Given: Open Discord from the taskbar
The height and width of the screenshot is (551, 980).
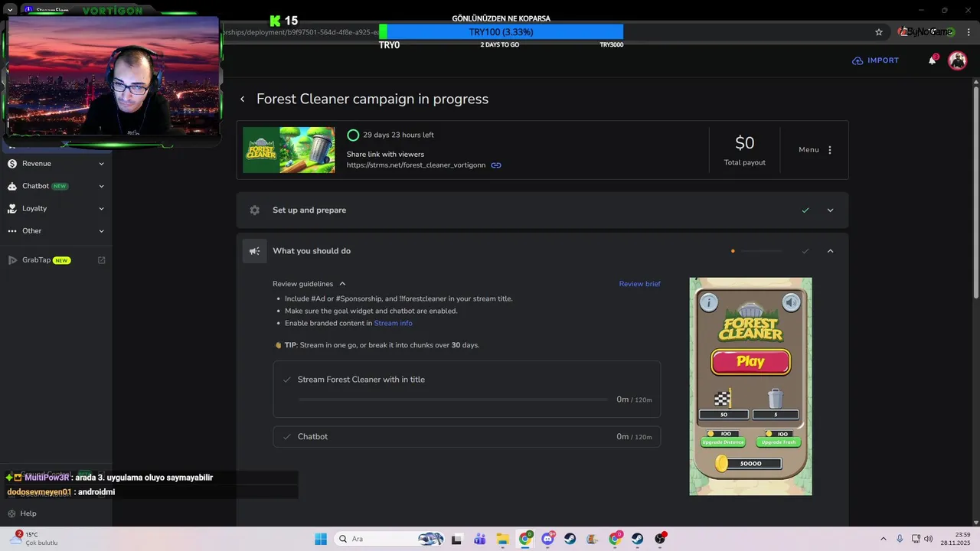Looking at the screenshot, I should click(547, 539).
